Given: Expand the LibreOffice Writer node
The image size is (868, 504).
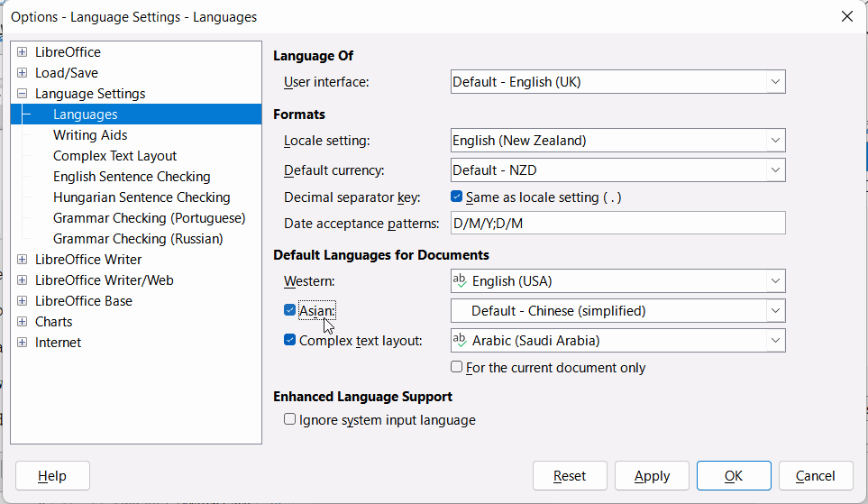Looking at the screenshot, I should 23,259.
